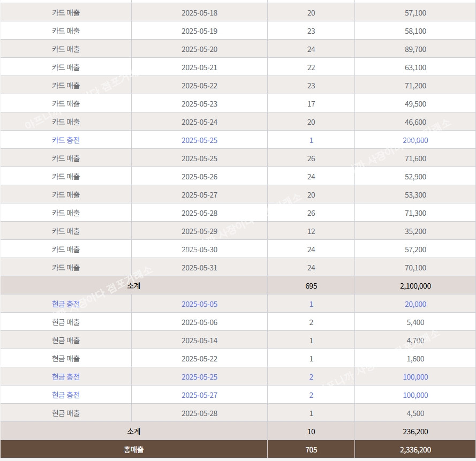Select the 49,500 amount cell
The image size is (476, 461).
pyautogui.click(x=415, y=104)
